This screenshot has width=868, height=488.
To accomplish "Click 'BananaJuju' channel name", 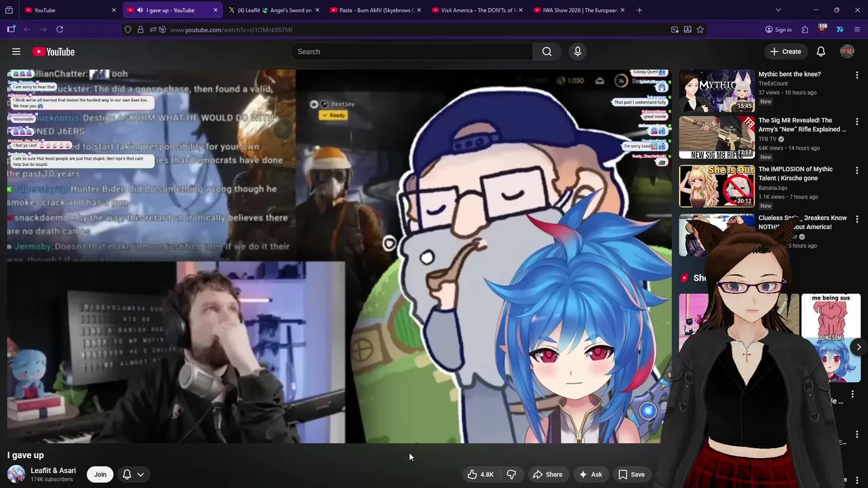I will tap(772, 188).
